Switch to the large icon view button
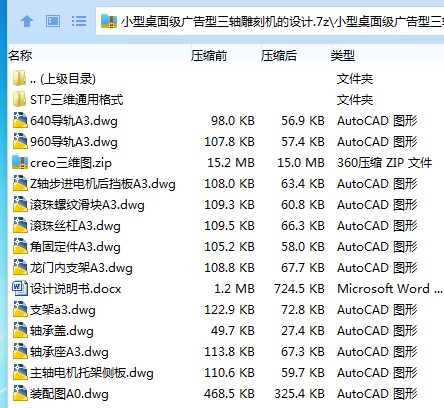Image resolution: width=444 pixels, height=408 pixels. coord(53,21)
